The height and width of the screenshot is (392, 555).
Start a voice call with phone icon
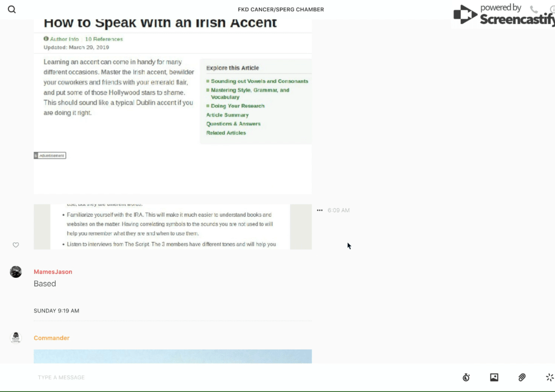[534, 10]
